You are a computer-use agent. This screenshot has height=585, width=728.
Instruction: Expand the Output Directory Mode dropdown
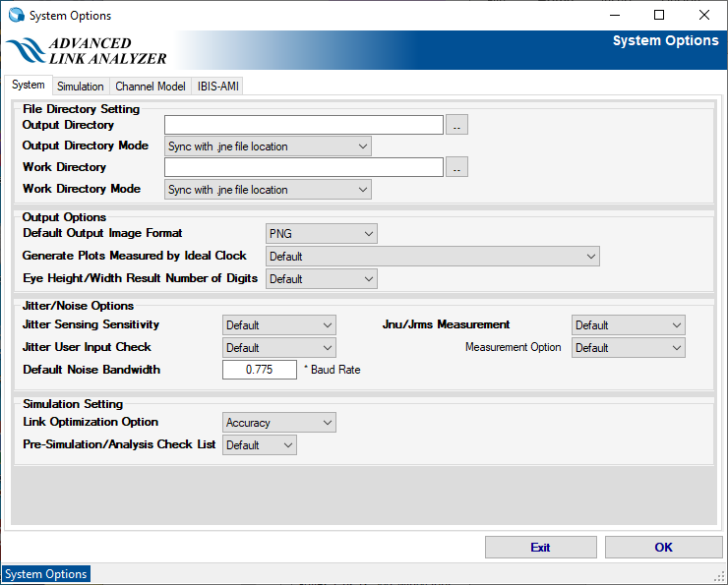coord(267,146)
